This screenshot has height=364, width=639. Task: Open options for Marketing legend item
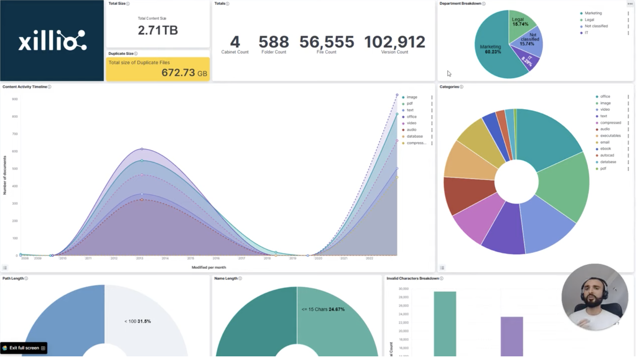coord(628,13)
